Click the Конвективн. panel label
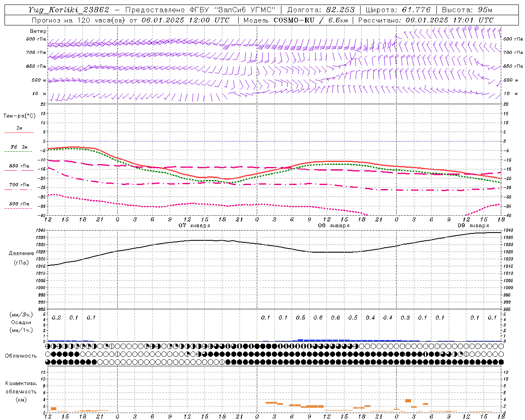Image resolution: width=525 pixels, height=420 pixels. pyautogui.click(x=21, y=383)
